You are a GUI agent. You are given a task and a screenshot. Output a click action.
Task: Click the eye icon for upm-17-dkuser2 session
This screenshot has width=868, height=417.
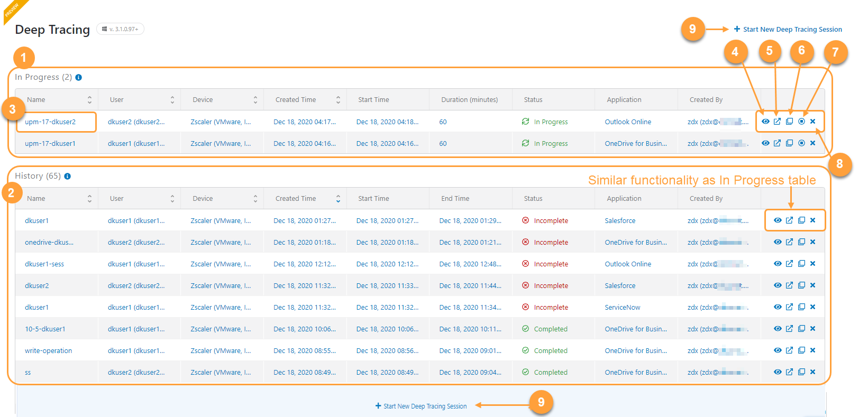765,122
